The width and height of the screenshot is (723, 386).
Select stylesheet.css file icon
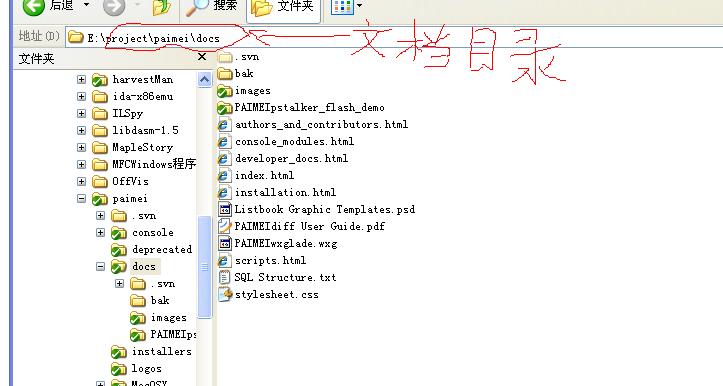[x=225, y=295]
